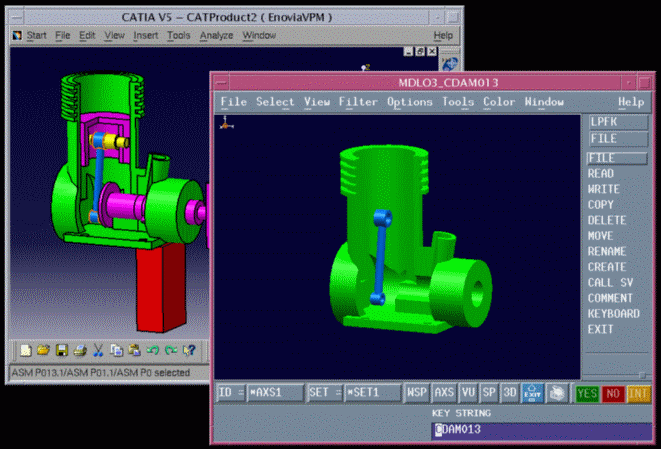Open the Window menu in MDL03_CDAM013

[x=544, y=102]
